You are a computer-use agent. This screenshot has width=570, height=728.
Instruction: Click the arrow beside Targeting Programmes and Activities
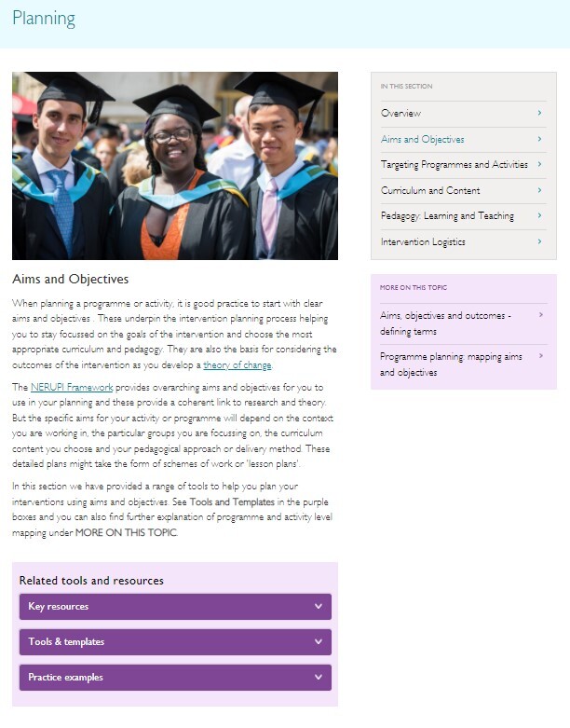click(x=540, y=165)
